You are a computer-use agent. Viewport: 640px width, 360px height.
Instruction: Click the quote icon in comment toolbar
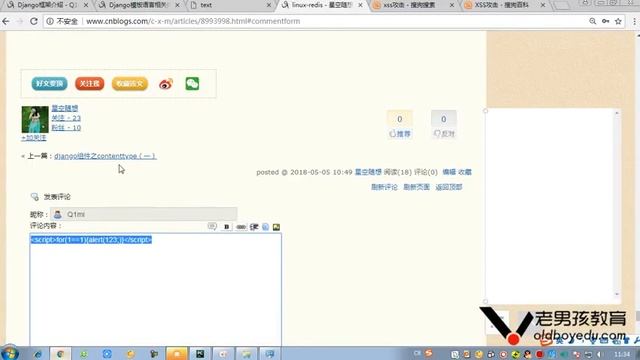(x=212, y=227)
